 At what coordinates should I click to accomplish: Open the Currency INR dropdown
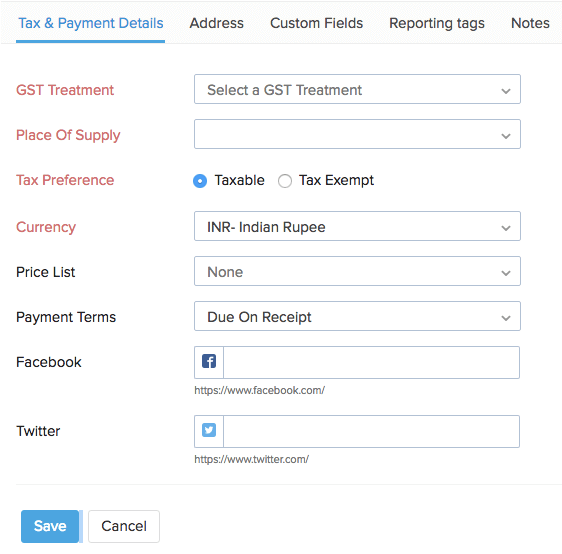pyautogui.click(x=357, y=226)
